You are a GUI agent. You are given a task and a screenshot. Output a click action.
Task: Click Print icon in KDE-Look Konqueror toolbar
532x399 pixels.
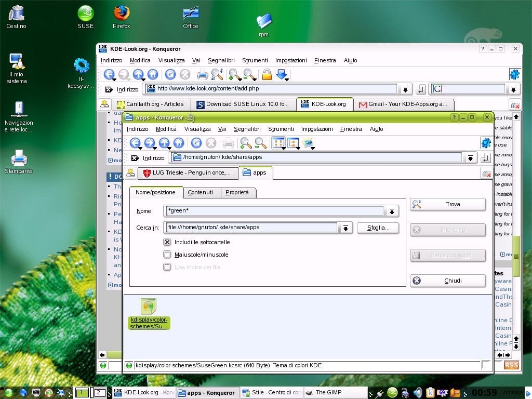[203, 74]
